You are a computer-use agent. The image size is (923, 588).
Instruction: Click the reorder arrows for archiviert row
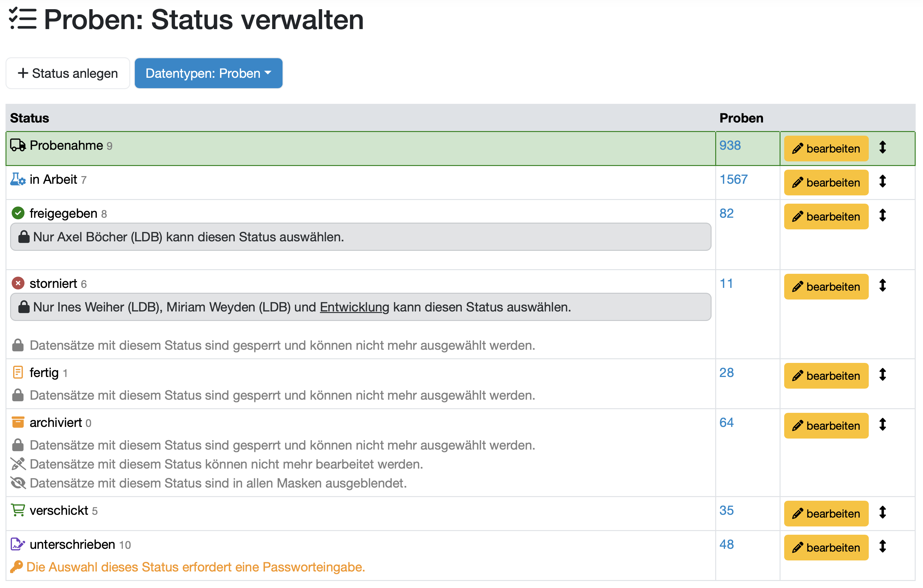pyautogui.click(x=882, y=424)
